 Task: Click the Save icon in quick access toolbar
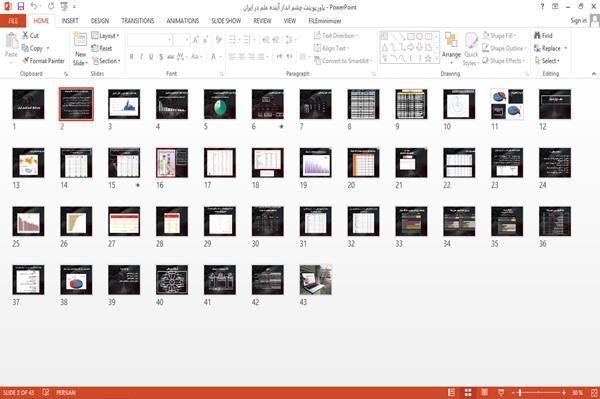click(21, 7)
